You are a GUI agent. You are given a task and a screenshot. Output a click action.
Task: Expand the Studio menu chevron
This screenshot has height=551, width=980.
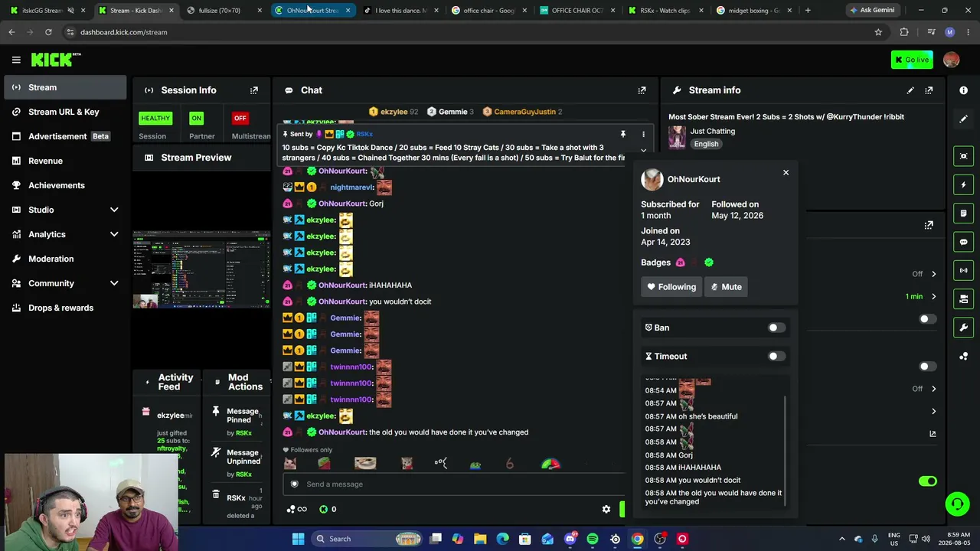coord(114,210)
